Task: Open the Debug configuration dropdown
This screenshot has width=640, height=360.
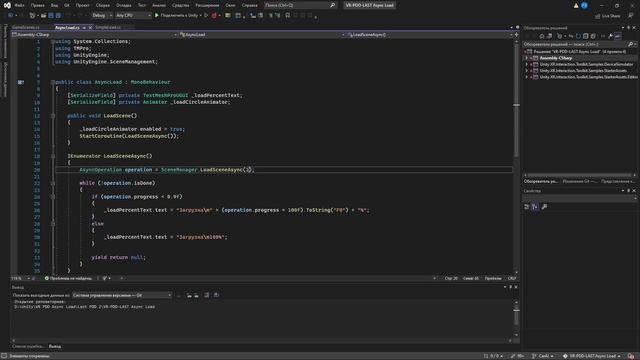Action: coord(102,16)
